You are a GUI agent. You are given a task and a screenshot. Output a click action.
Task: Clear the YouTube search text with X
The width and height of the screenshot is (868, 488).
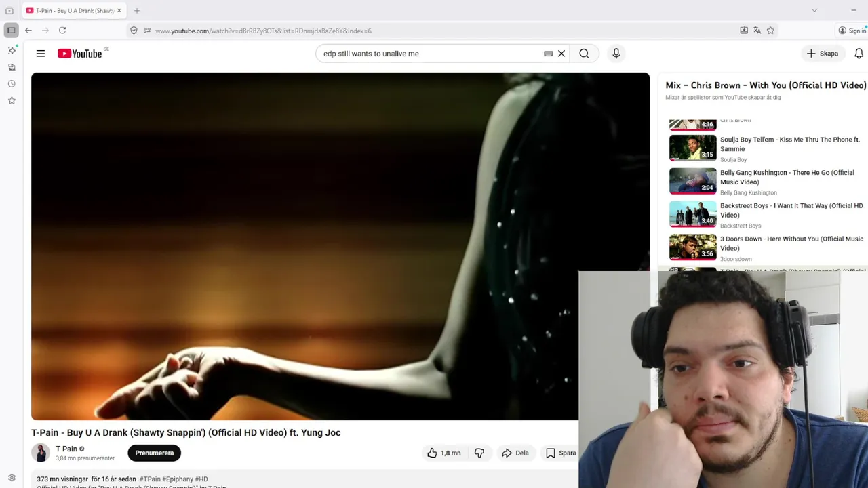561,54
